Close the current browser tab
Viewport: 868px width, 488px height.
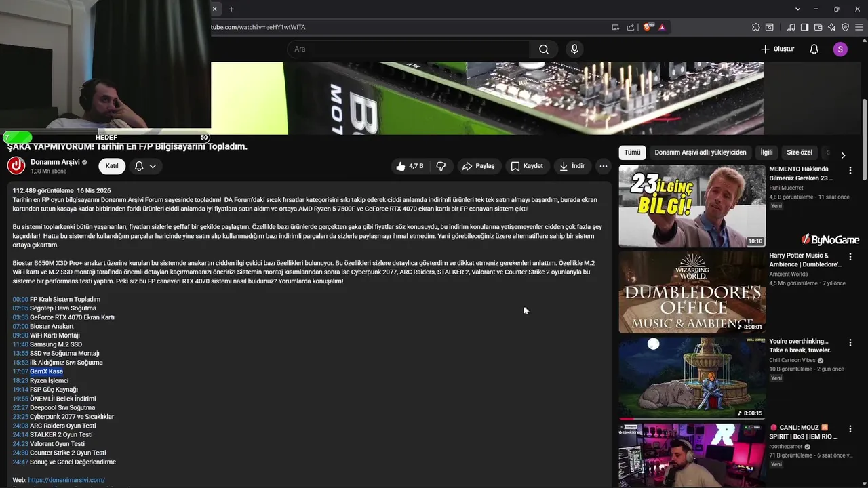point(214,9)
